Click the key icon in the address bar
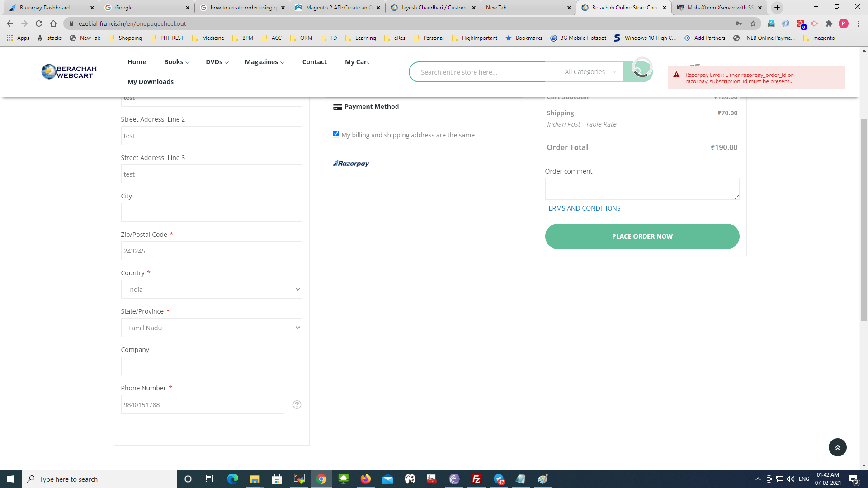This screenshot has height=488, width=868. pyautogui.click(x=739, y=23)
